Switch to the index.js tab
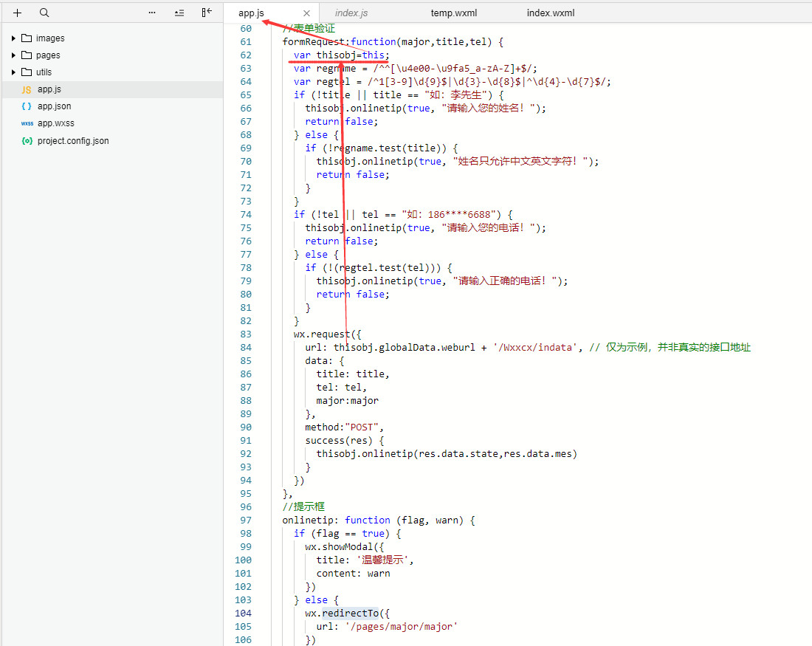 pos(351,13)
